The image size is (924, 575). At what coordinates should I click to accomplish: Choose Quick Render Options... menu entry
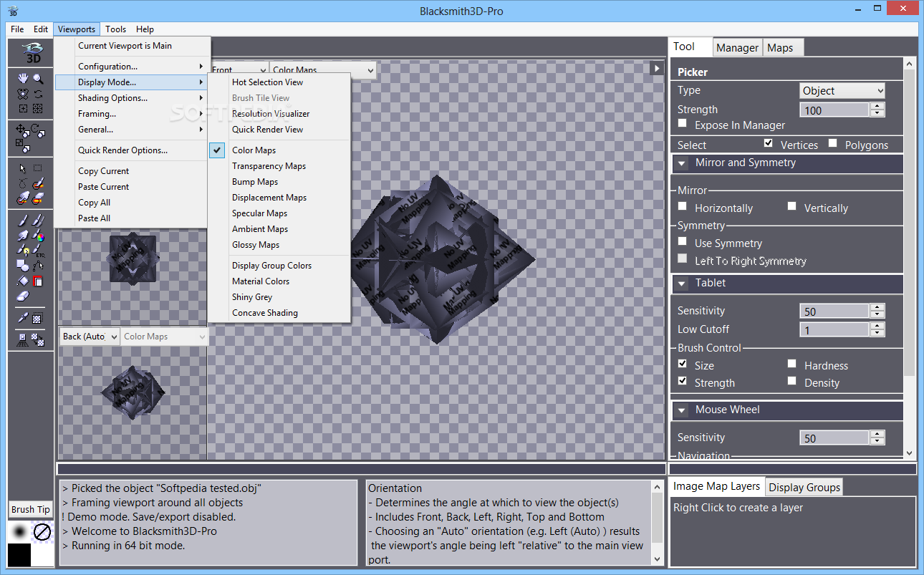coord(133,150)
